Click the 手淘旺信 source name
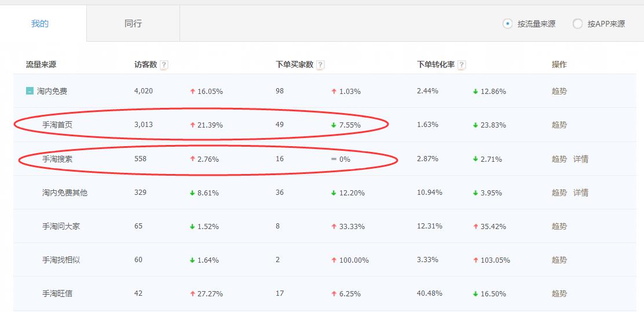The height and width of the screenshot is (312, 644). 57,293
